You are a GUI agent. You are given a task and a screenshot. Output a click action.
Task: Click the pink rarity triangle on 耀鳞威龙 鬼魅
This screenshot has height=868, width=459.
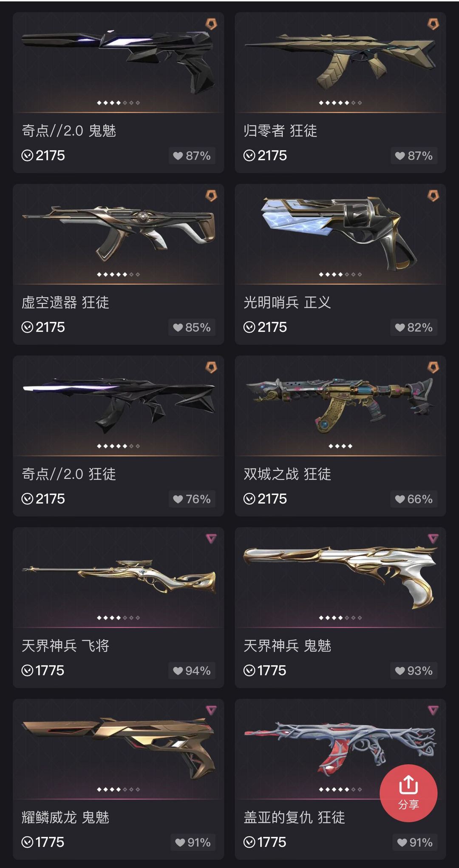[x=211, y=710]
